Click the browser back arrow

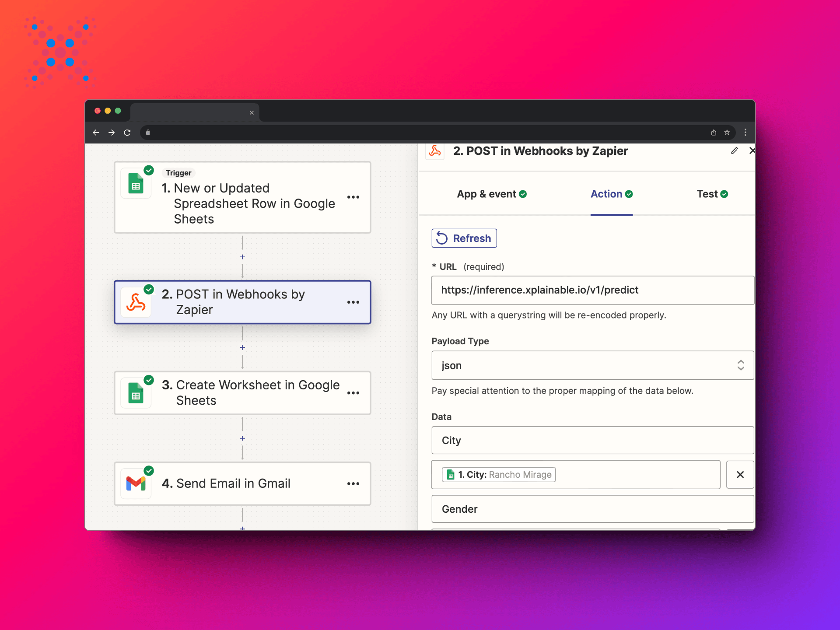coord(96,133)
